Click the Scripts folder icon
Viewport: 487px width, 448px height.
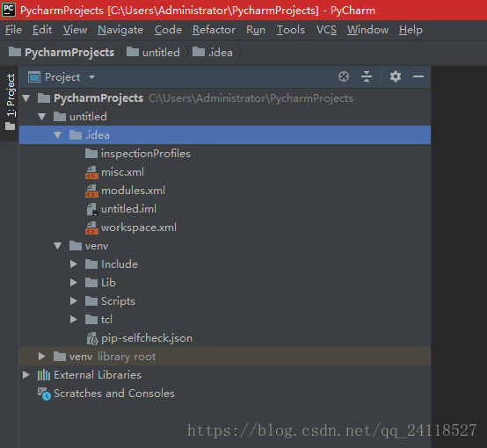(x=91, y=301)
